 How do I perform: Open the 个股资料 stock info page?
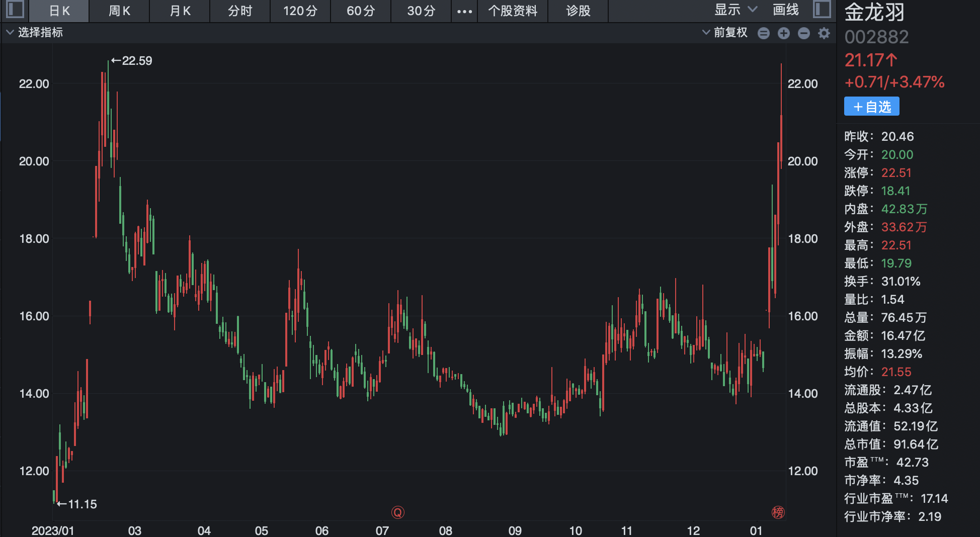513,11
